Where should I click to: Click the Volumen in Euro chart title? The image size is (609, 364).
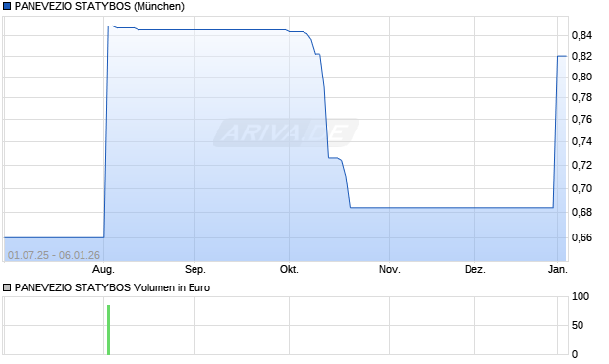coord(112,287)
